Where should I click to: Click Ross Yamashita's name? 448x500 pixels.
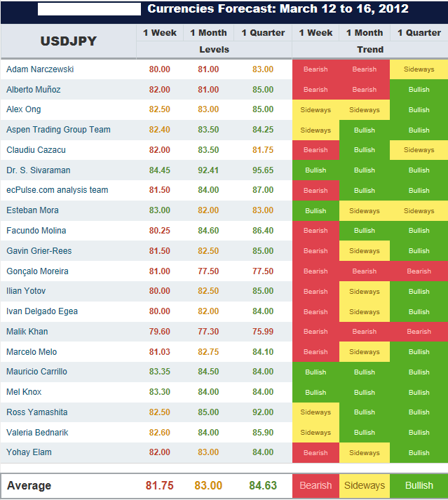(x=37, y=412)
